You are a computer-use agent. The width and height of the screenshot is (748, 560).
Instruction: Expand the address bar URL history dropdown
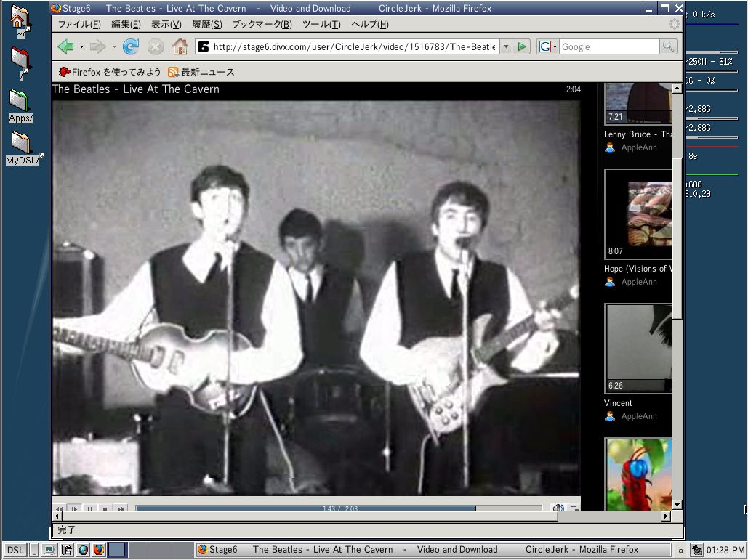click(506, 46)
